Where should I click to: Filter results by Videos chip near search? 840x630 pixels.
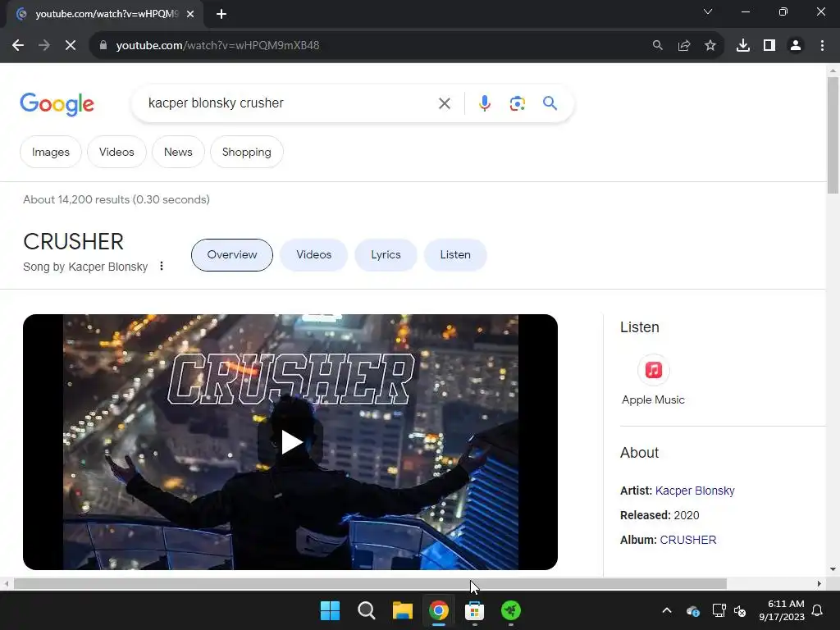(x=116, y=152)
